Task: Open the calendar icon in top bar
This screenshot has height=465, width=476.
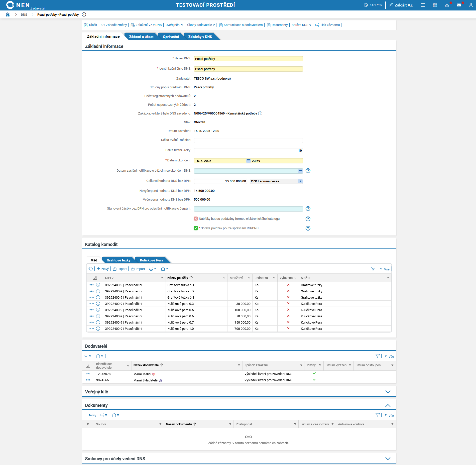Action: click(x=435, y=5)
